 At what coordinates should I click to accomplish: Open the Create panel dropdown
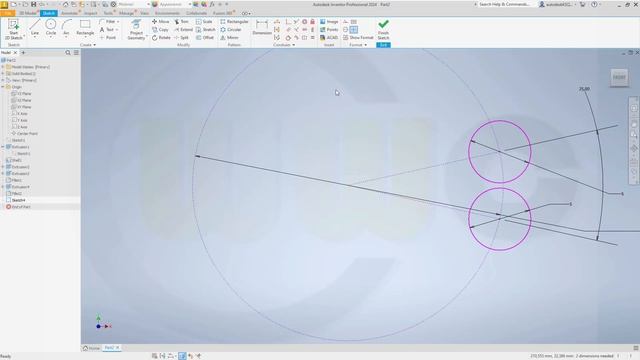[88, 45]
